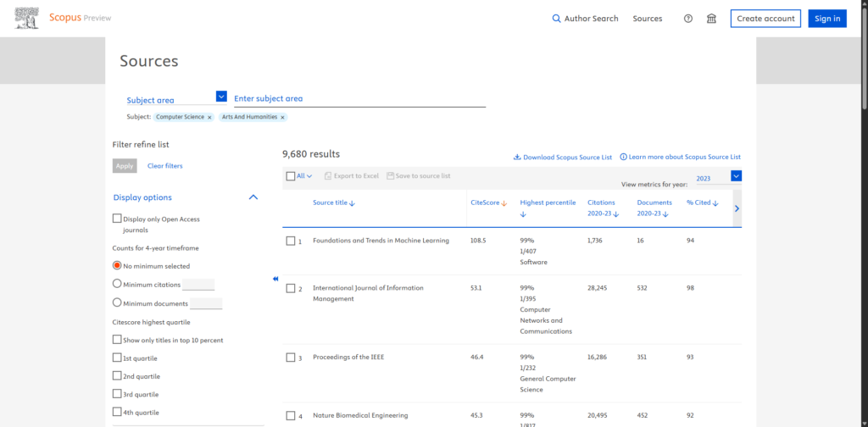Open Nature Biomedical Engineering source
The image size is (868, 427).
point(360,415)
